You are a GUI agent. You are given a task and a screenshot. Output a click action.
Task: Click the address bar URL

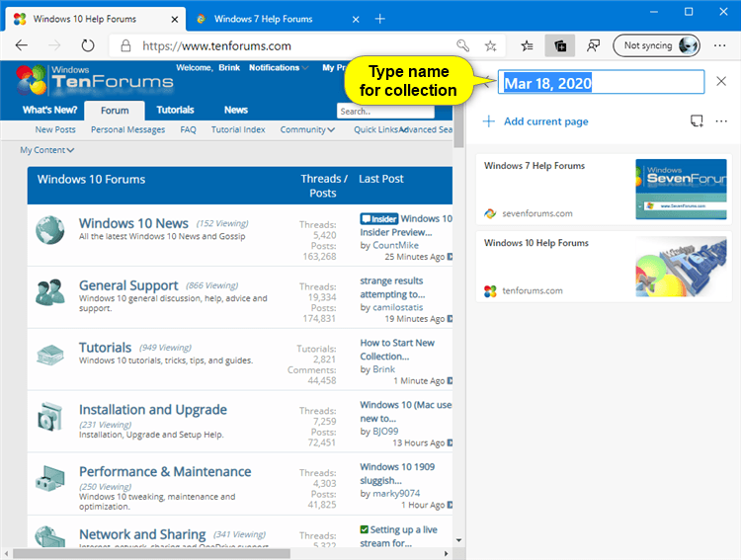point(217,45)
